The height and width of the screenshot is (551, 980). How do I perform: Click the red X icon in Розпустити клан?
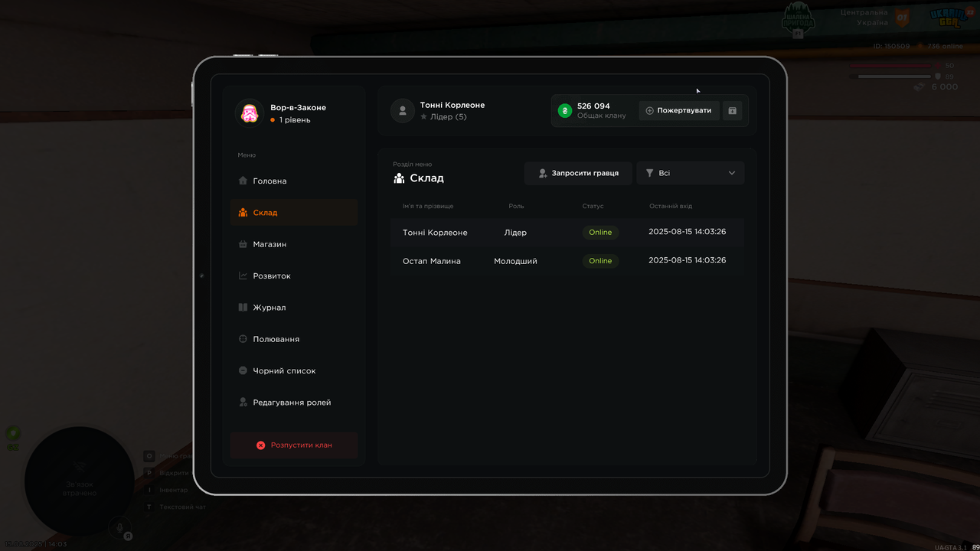tap(260, 445)
